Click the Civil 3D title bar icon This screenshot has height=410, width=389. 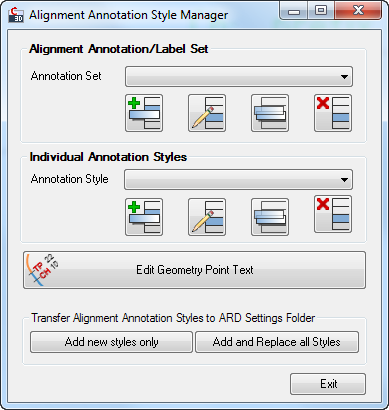(x=16, y=15)
